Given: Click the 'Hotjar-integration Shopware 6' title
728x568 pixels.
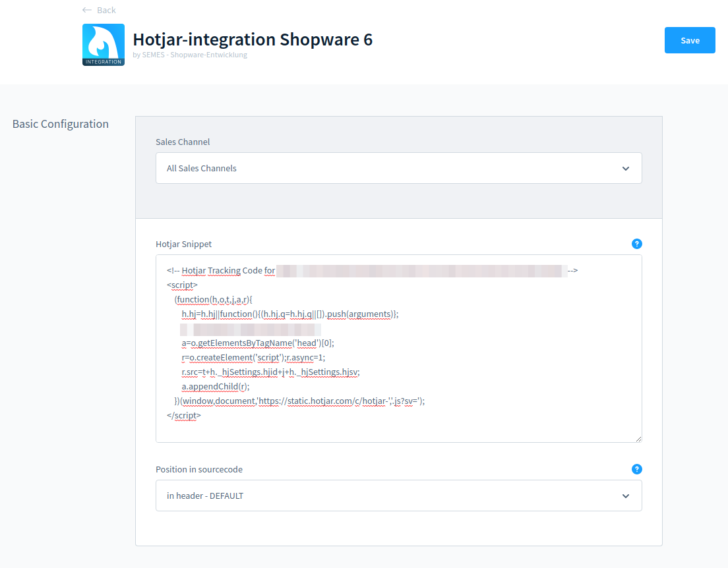Looking at the screenshot, I should coord(253,40).
